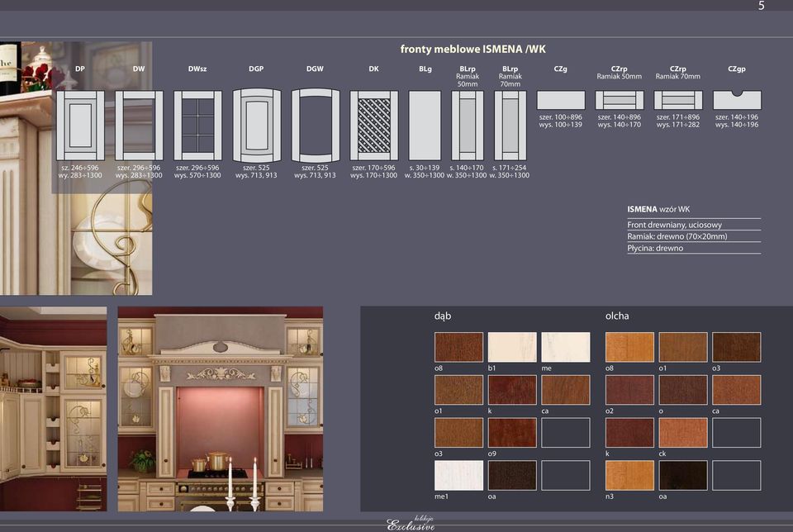The image size is (793, 532).
Task: Select the olcha k swatch
Action: click(629, 432)
